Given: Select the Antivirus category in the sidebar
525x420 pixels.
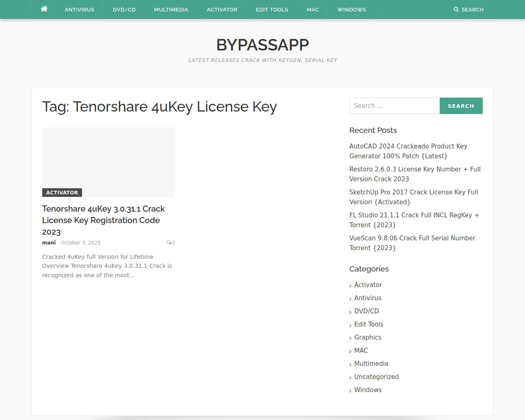Looking at the screenshot, I should 368,298.
